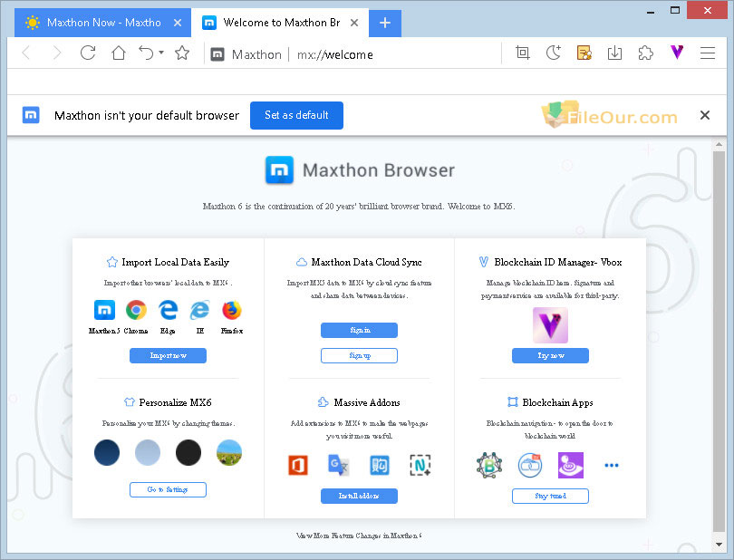Open the extensions puzzle icon
Screen dimensions: 734x560
pos(645,53)
